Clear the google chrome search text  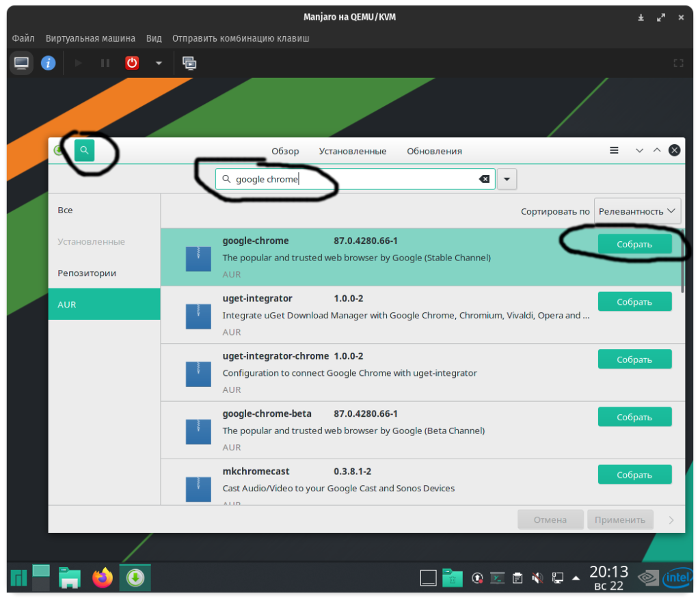pos(483,179)
